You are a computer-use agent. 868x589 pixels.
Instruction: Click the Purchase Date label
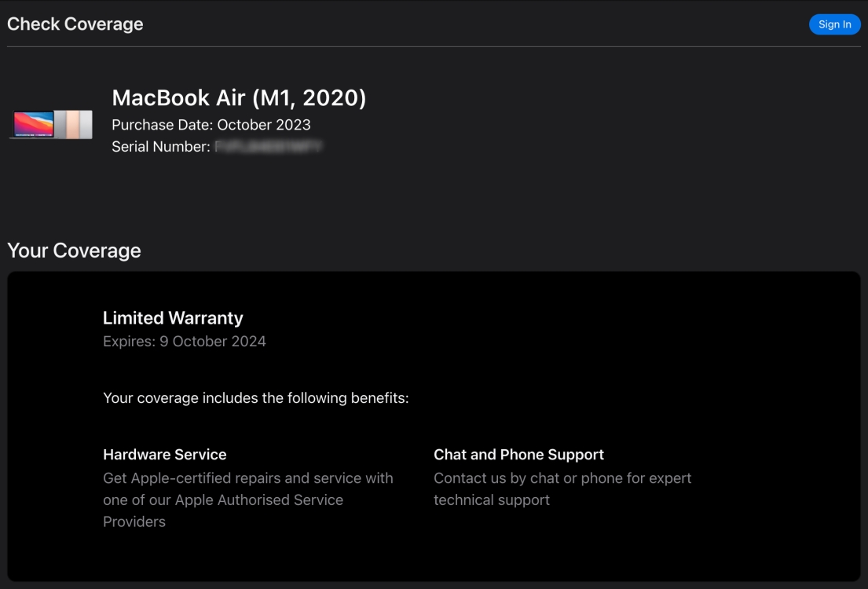163,125
